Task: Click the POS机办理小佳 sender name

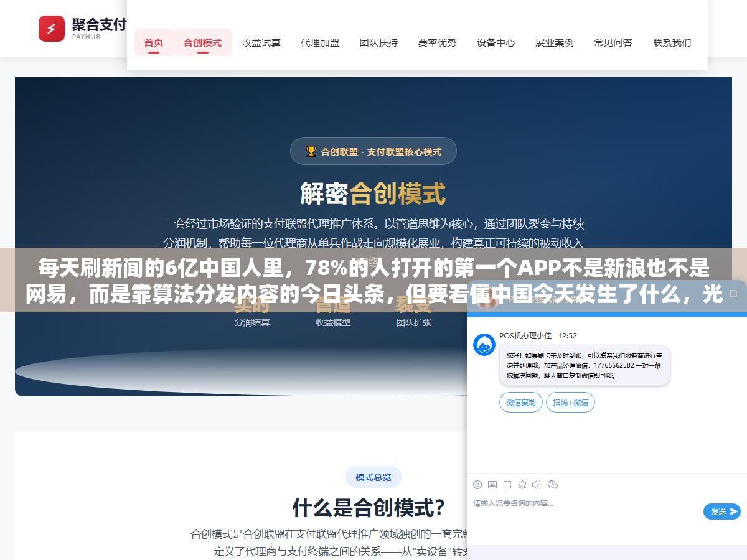Action: click(525, 335)
